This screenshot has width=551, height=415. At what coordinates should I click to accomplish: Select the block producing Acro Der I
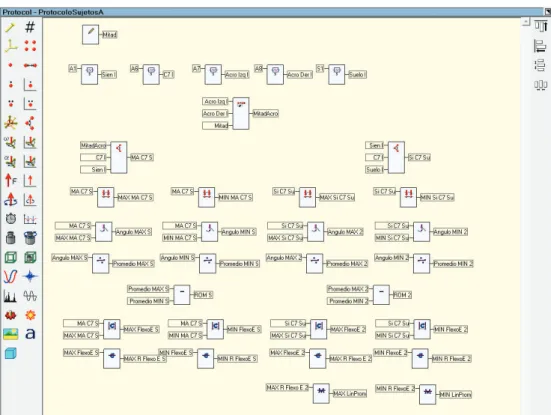275,74
